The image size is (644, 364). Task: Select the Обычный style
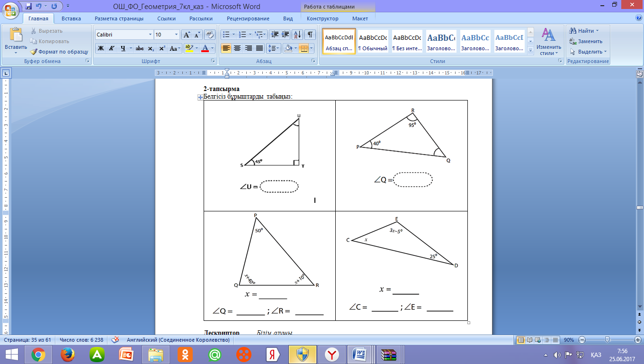tap(373, 42)
